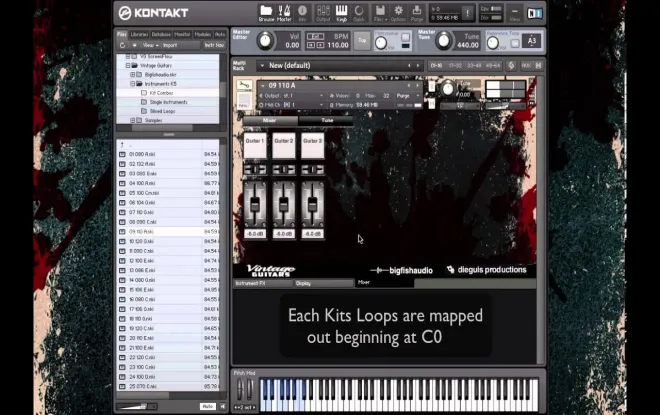Click the Tap tempo button
Image resolution: width=660 pixels, height=415 pixels.
tap(362, 40)
